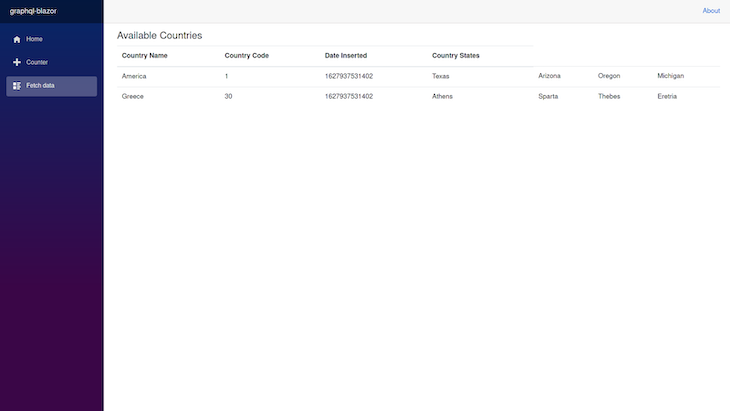Select the Country Code column header
Image resolution: width=730 pixels, height=411 pixels.
pos(247,55)
